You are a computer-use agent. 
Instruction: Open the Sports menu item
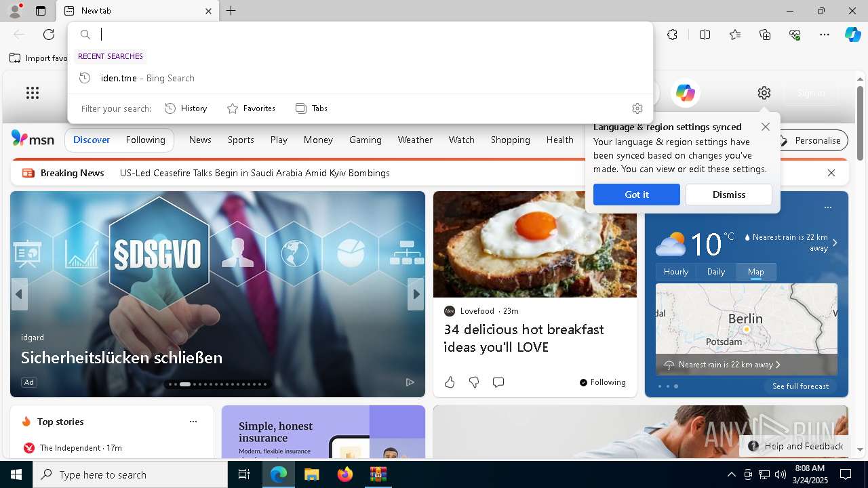pos(241,140)
